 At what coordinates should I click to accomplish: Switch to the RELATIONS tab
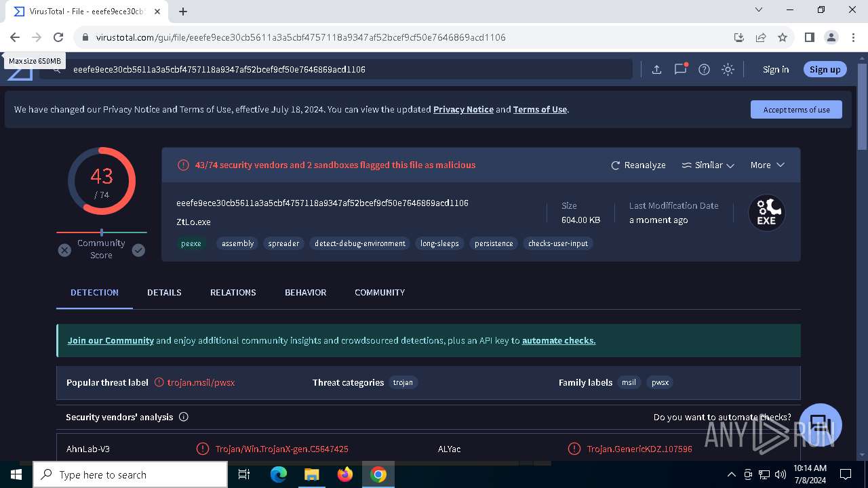233,292
